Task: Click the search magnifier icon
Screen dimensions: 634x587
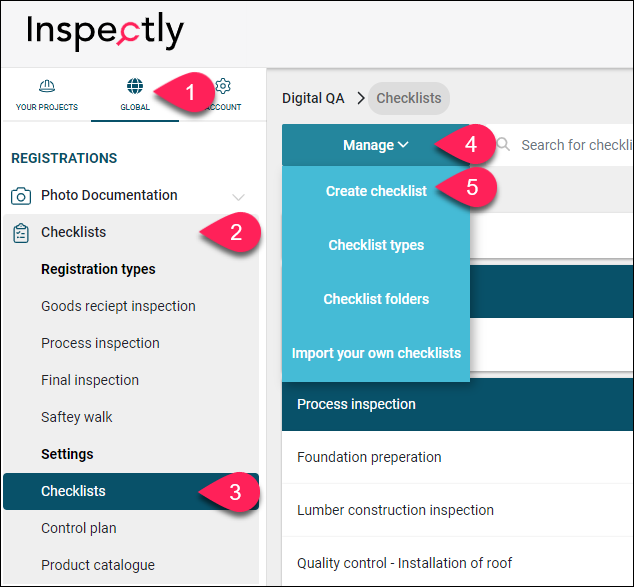Action: pyautogui.click(x=503, y=144)
